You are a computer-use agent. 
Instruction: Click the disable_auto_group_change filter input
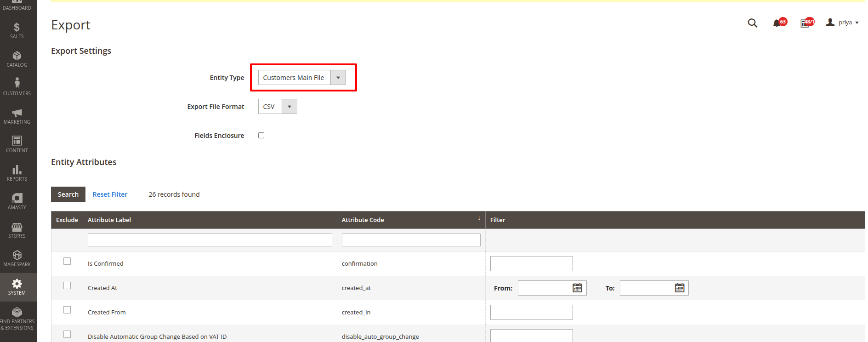click(532, 336)
